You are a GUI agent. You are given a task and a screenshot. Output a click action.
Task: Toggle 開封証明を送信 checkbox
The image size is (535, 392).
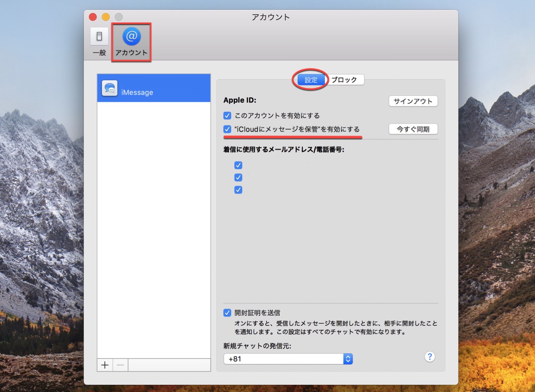tap(227, 312)
